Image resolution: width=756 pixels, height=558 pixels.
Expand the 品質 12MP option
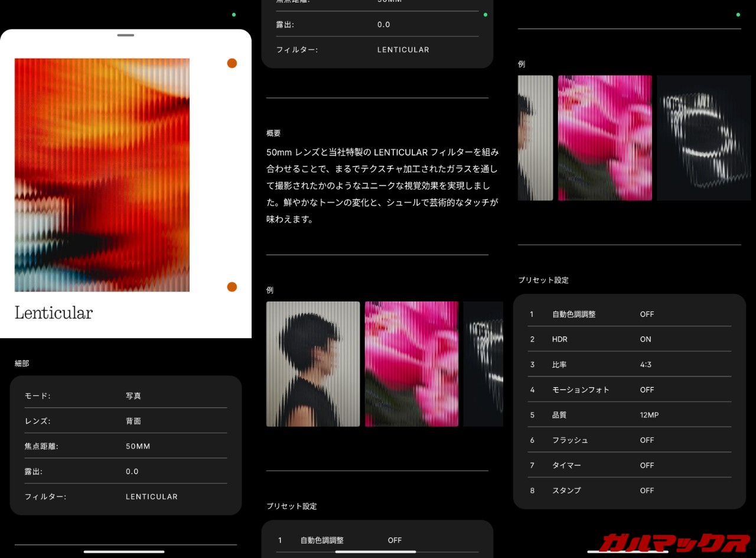coord(629,415)
